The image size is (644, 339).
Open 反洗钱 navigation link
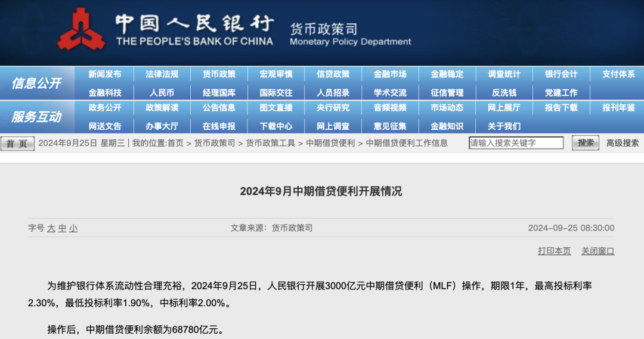point(504,93)
